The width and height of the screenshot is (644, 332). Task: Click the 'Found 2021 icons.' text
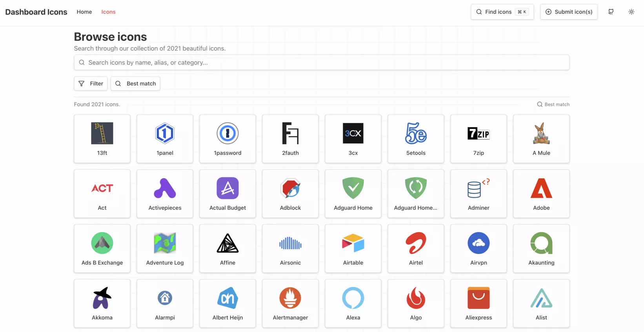tap(97, 104)
